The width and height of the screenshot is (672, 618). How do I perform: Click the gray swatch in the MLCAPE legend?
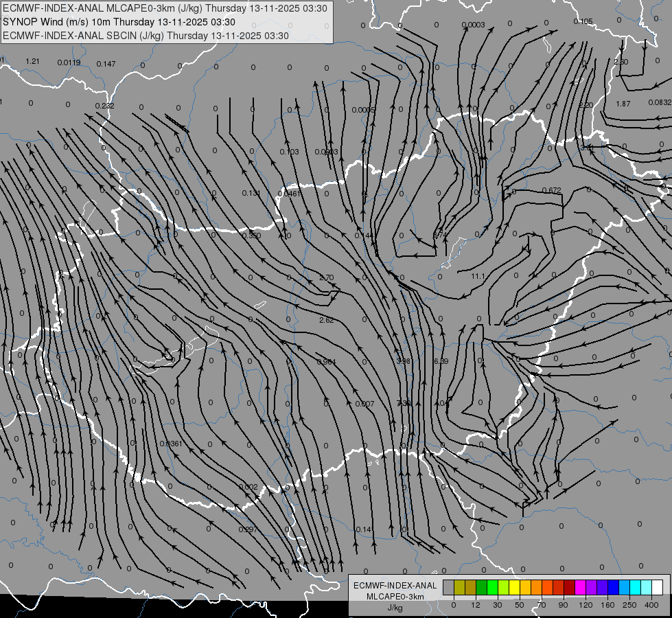[x=449, y=587]
